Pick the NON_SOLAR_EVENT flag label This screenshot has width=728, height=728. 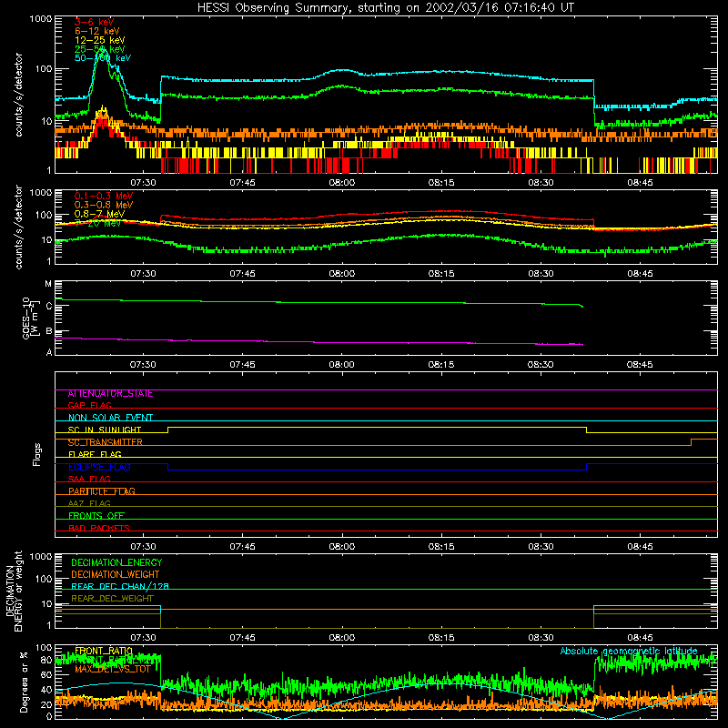[110, 418]
